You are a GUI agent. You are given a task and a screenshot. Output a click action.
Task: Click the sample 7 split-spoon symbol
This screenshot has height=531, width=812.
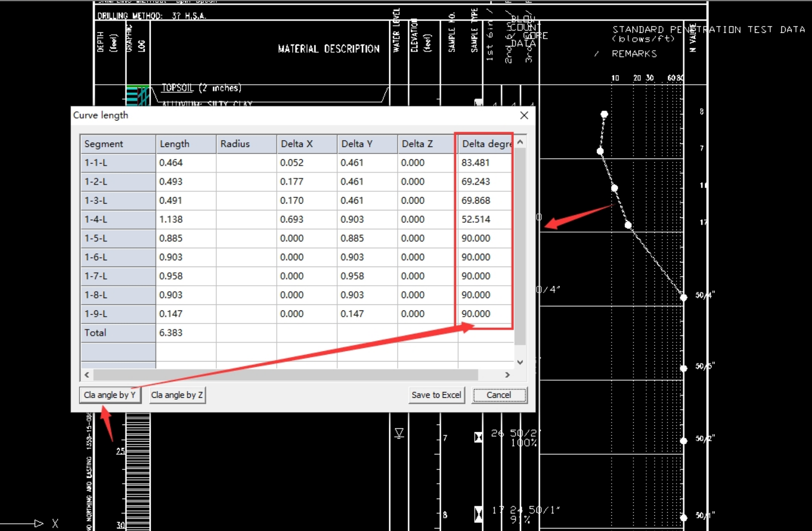click(478, 437)
